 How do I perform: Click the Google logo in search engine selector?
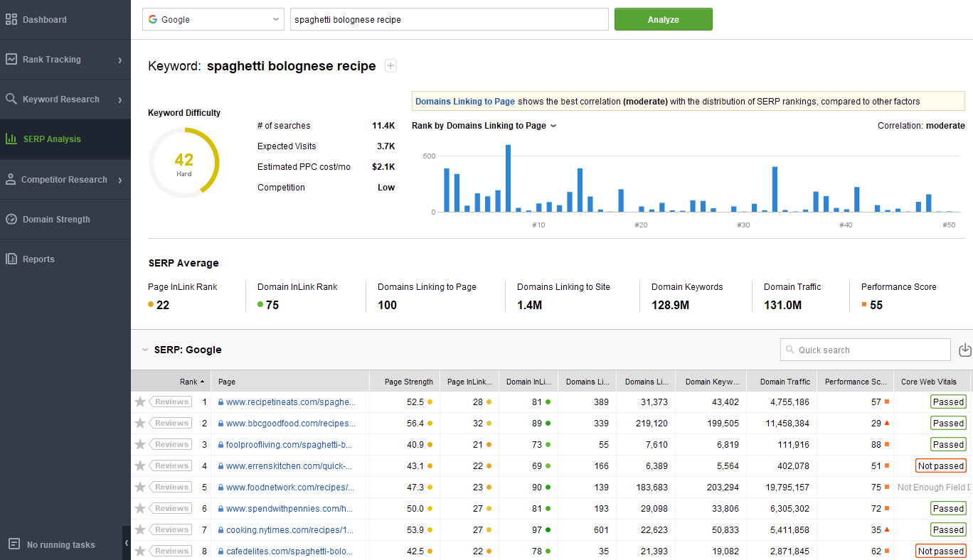coord(153,19)
